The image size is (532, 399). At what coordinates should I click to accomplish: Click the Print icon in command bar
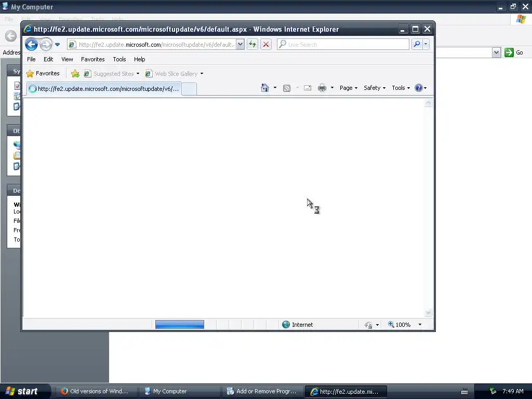(322, 88)
